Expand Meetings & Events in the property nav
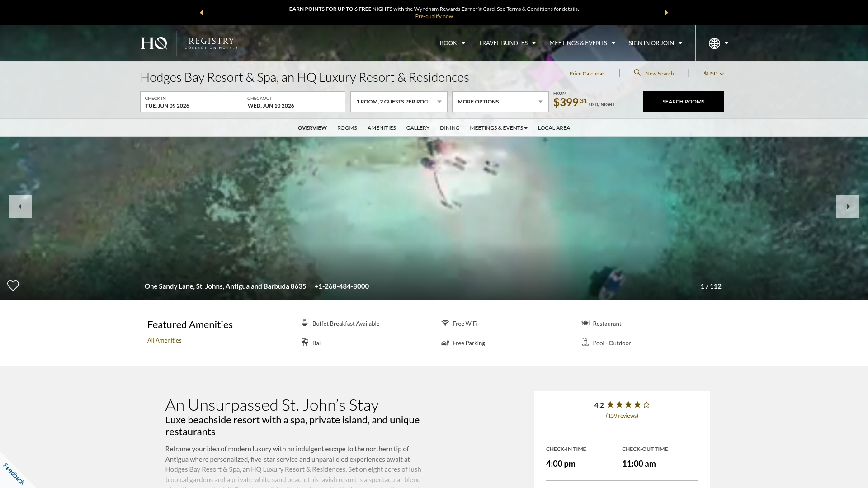This screenshot has height=488, width=868. [x=499, y=128]
